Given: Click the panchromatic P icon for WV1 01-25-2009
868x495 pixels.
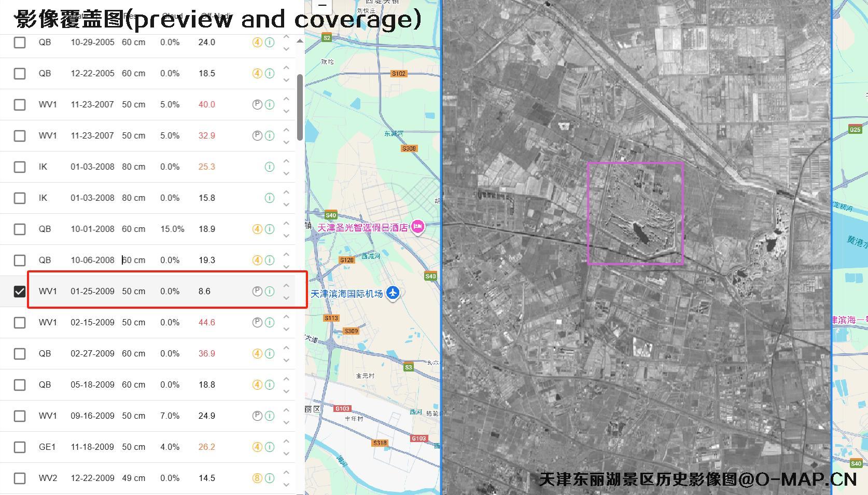Looking at the screenshot, I should (x=257, y=291).
